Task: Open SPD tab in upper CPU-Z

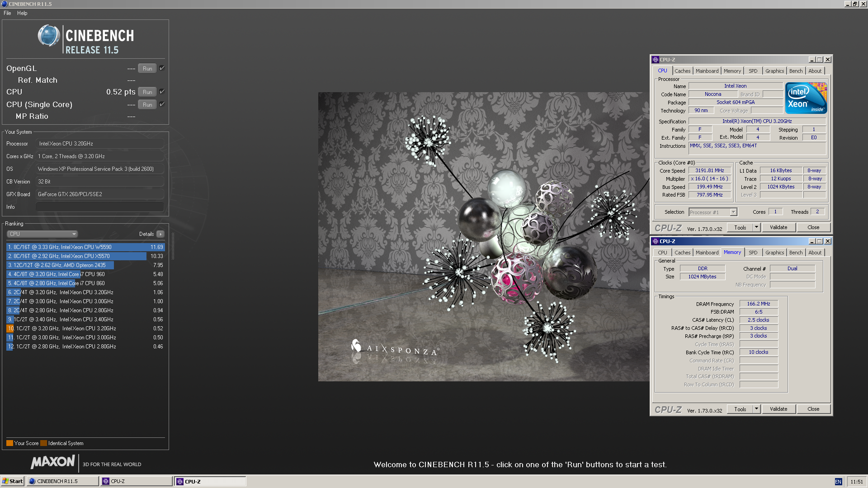Action: [753, 71]
